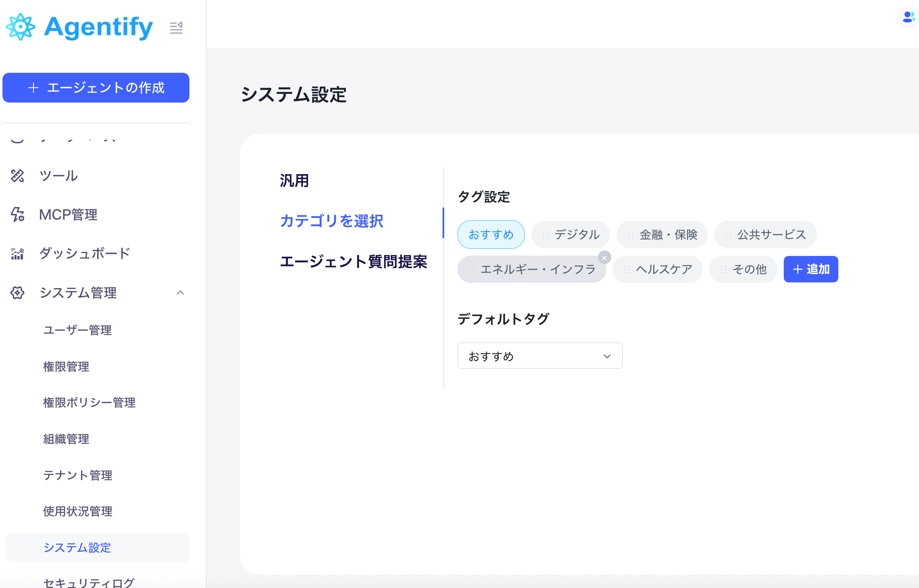
Task: Click the 追加 add tag button
Action: coord(810,269)
